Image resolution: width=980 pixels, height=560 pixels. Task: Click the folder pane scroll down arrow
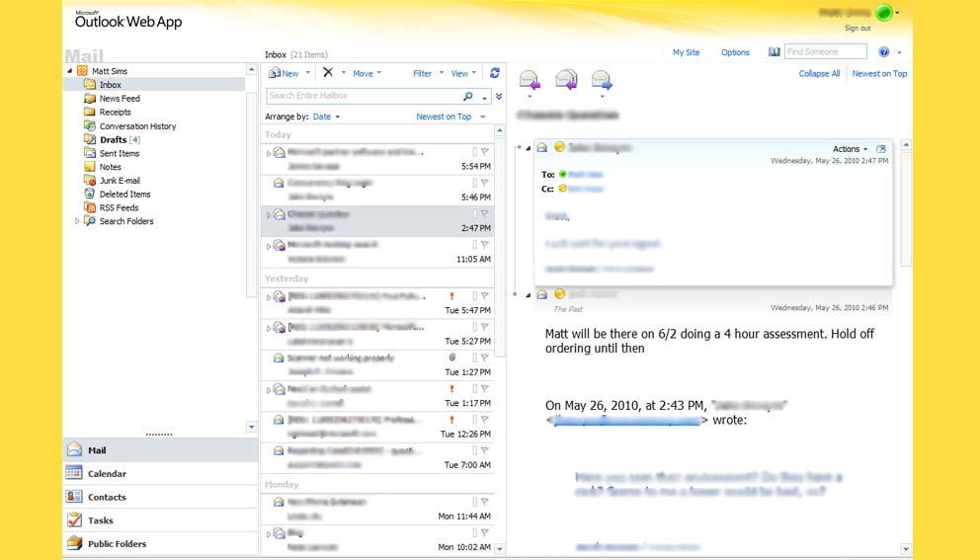251,427
